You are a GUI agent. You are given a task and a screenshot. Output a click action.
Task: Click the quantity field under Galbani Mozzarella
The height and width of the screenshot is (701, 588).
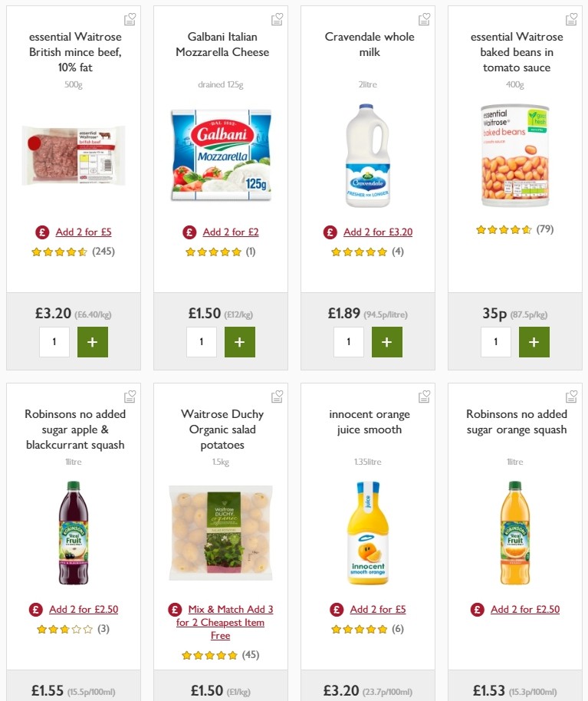coord(201,342)
